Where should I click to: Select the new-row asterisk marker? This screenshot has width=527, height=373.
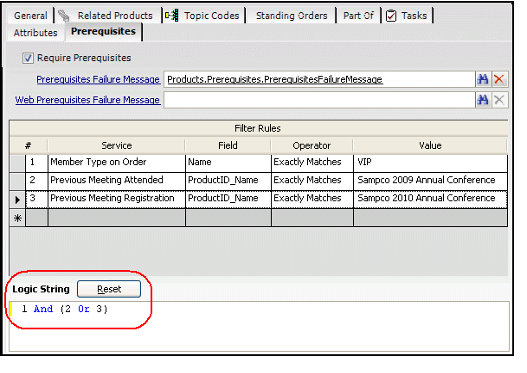[x=17, y=218]
